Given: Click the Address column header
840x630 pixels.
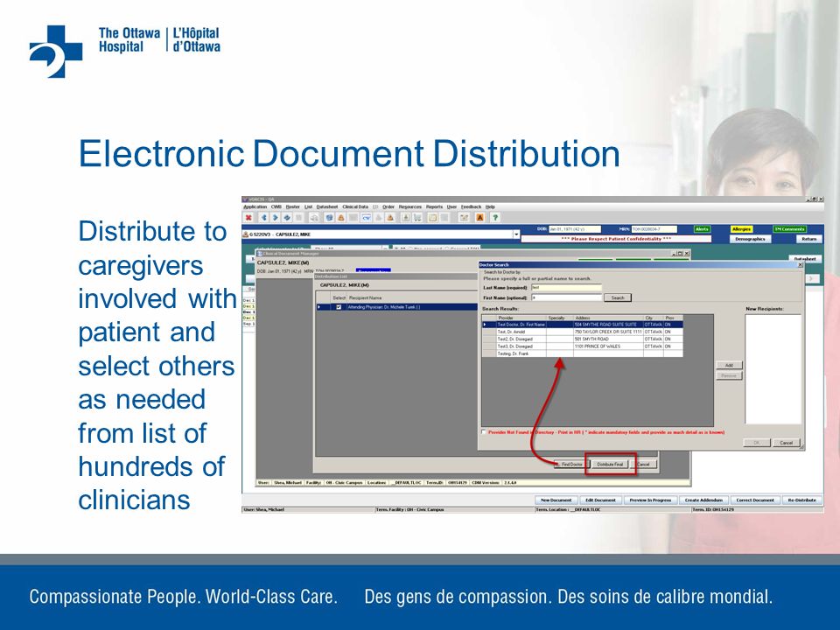Looking at the screenshot, I should (608, 318).
